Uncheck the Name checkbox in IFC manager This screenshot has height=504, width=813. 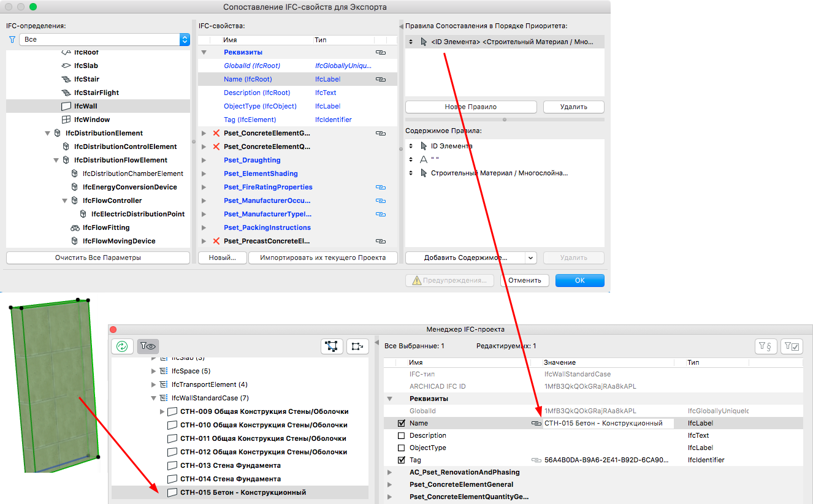(x=402, y=423)
